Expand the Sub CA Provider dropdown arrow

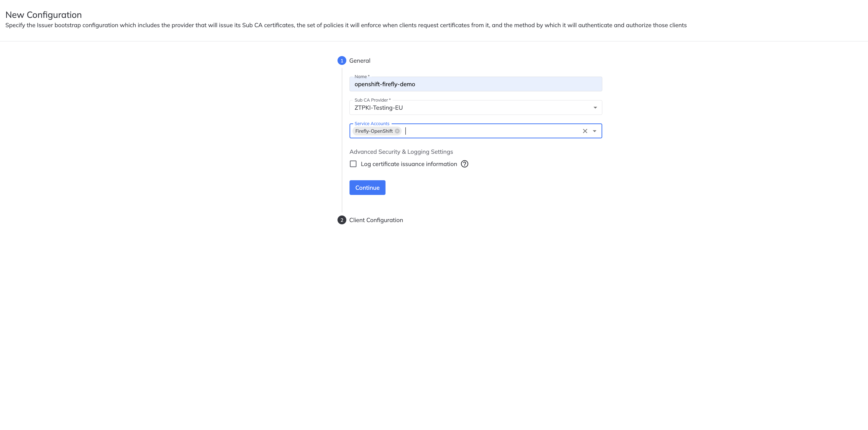click(x=595, y=107)
